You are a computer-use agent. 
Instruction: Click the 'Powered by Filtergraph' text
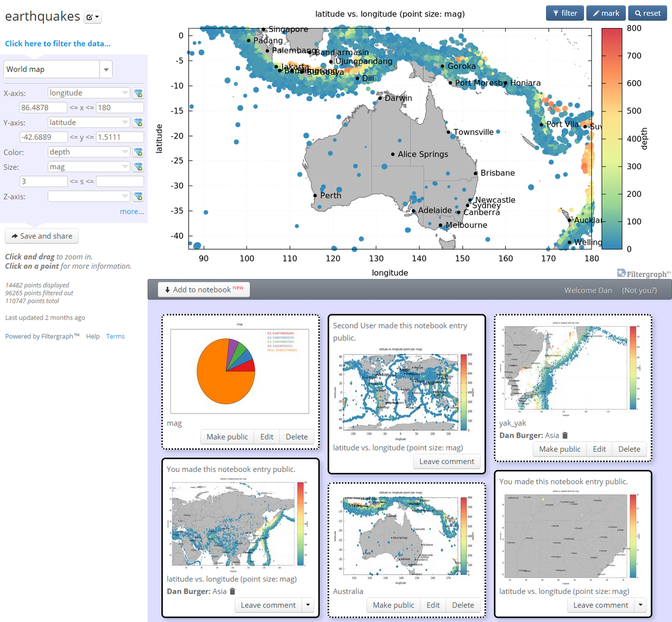(43, 337)
